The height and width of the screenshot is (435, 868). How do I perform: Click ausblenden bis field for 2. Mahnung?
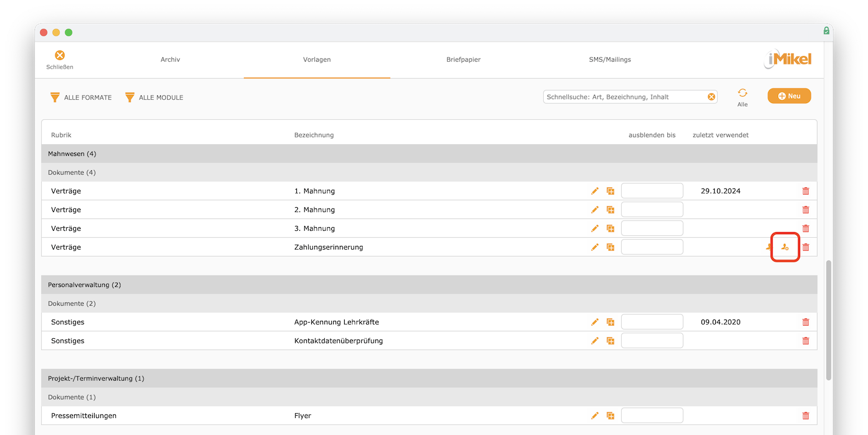[652, 210]
